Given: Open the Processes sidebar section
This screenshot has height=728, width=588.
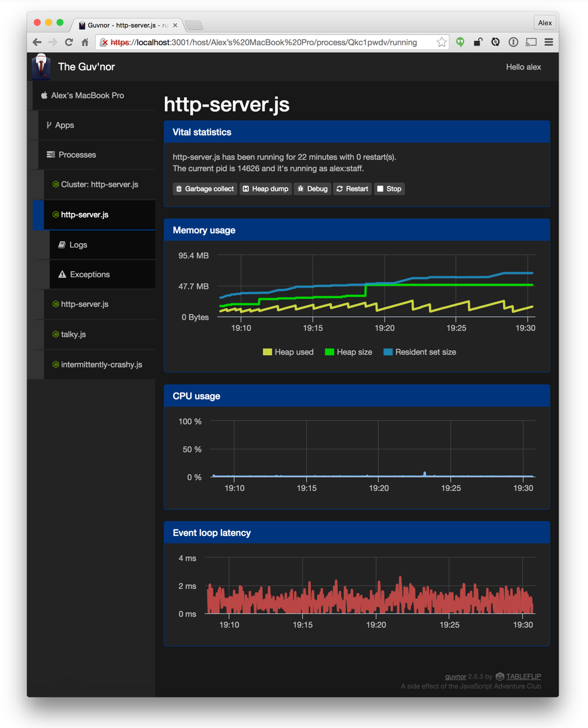Looking at the screenshot, I should tap(77, 155).
